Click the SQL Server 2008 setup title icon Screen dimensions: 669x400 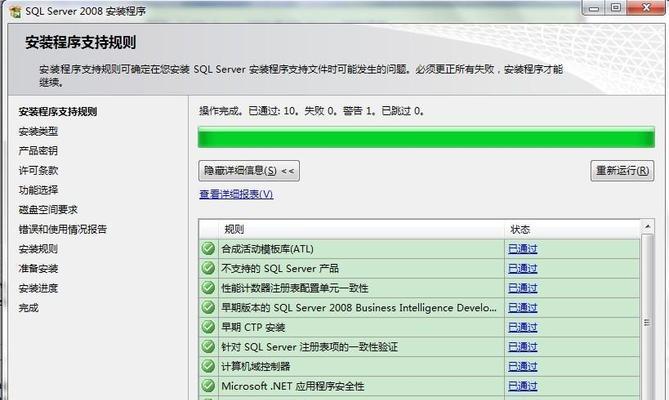coord(15,11)
